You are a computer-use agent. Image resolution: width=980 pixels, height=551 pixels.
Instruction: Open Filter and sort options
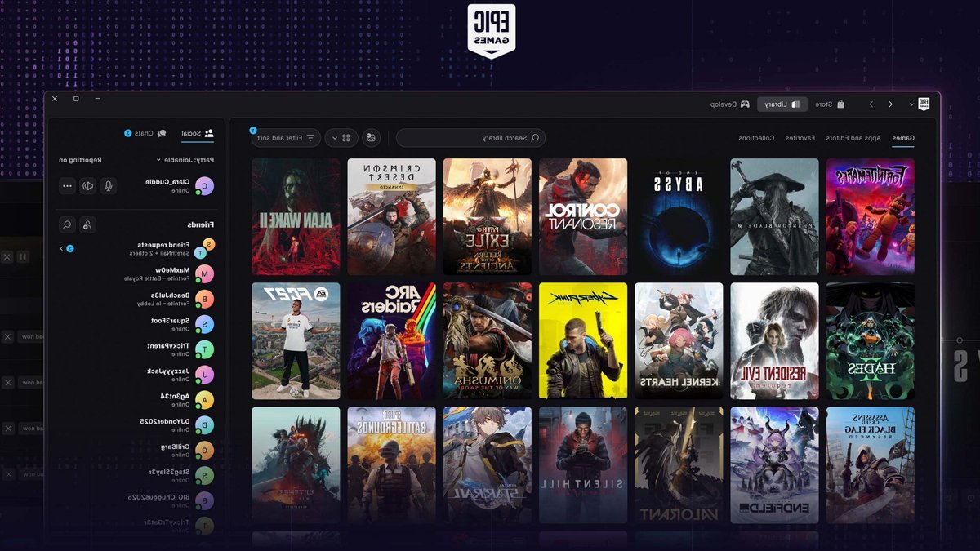(286, 138)
